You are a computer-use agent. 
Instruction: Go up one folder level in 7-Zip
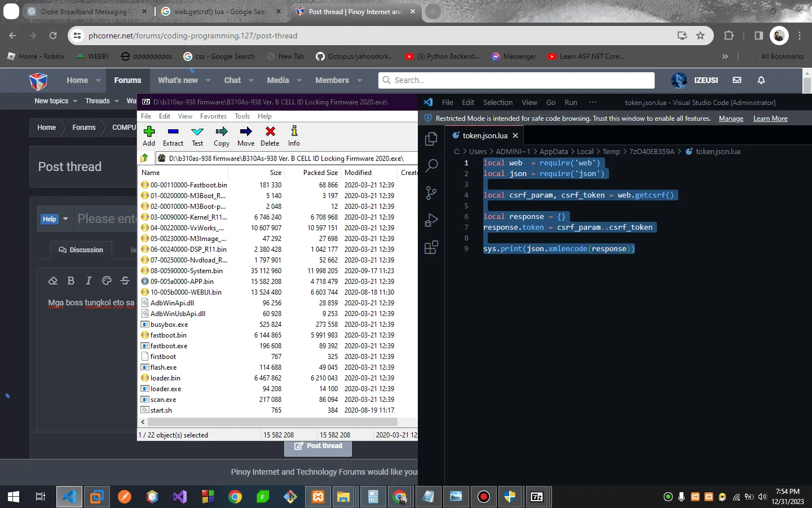click(144, 158)
